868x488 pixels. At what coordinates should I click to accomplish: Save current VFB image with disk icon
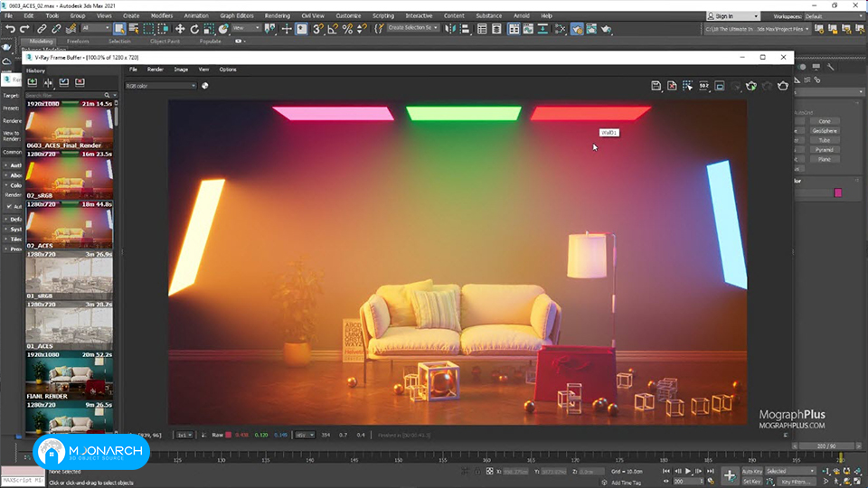(656, 86)
